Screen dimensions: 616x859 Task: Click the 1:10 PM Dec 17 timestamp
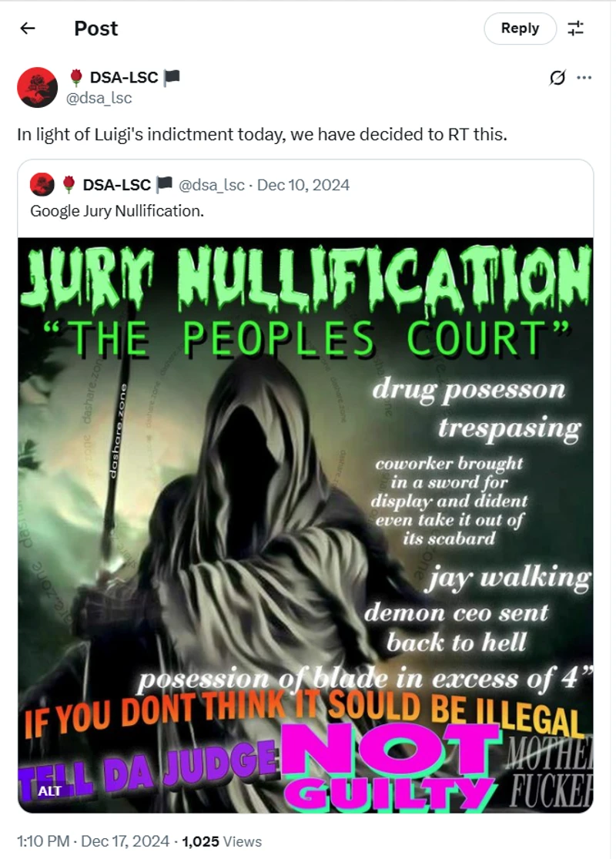point(93,841)
